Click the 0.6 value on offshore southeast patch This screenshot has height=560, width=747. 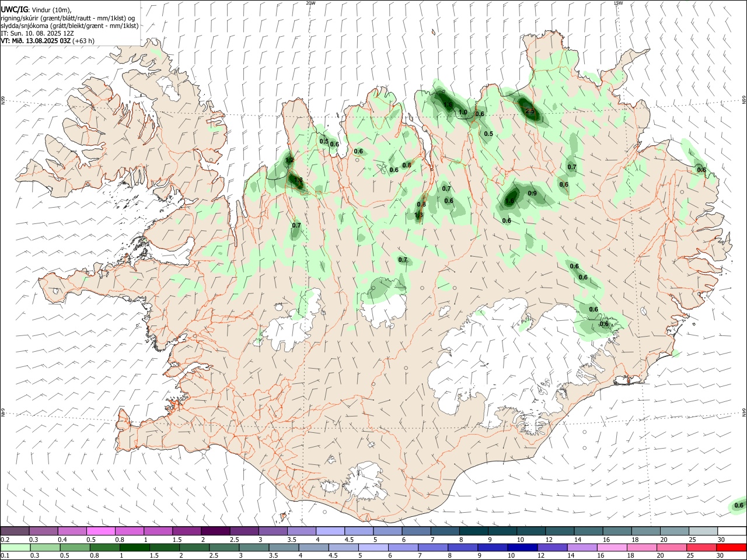point(739,505)
